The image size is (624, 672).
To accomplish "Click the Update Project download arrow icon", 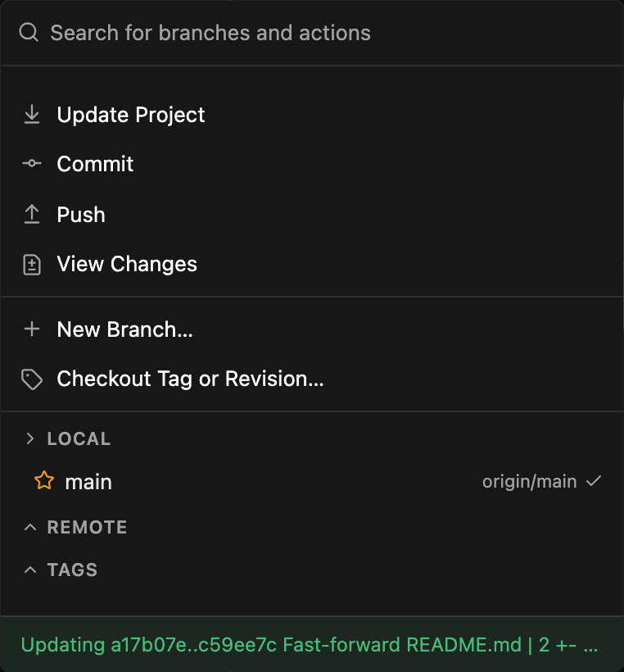I will coord(32,115).
